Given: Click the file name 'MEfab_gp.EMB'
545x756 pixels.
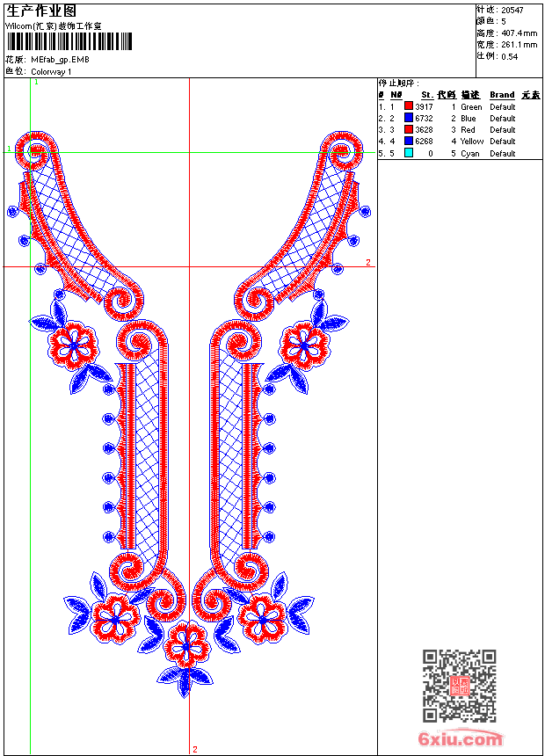Looking at the screenshot, I should [61, 60].
